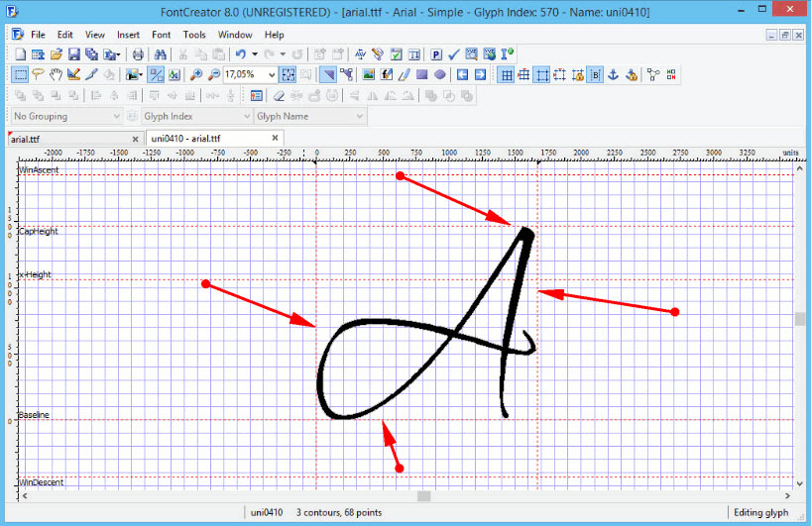Toggle contour mode slash icon
Viewport: 812px width, 526px height.
click(x=156, y=75)
